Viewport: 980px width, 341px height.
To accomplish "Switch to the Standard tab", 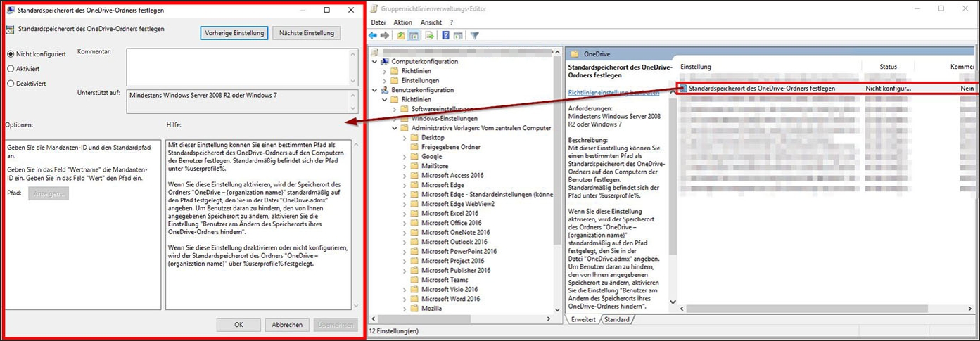I will pos(616,320).
